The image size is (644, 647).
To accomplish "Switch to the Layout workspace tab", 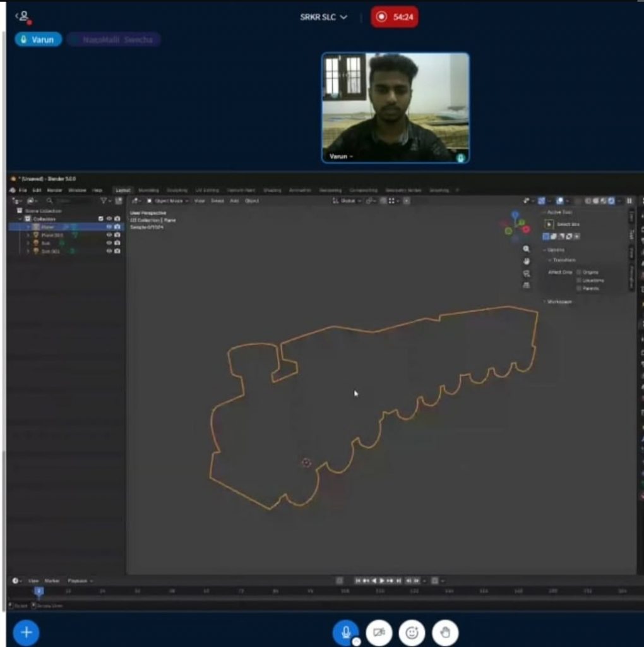I will pyautogui.click(x=122, y=190).
